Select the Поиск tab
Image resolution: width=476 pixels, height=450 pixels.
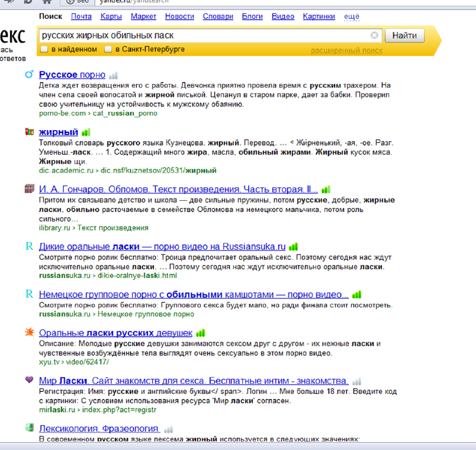tap(50, 16)
